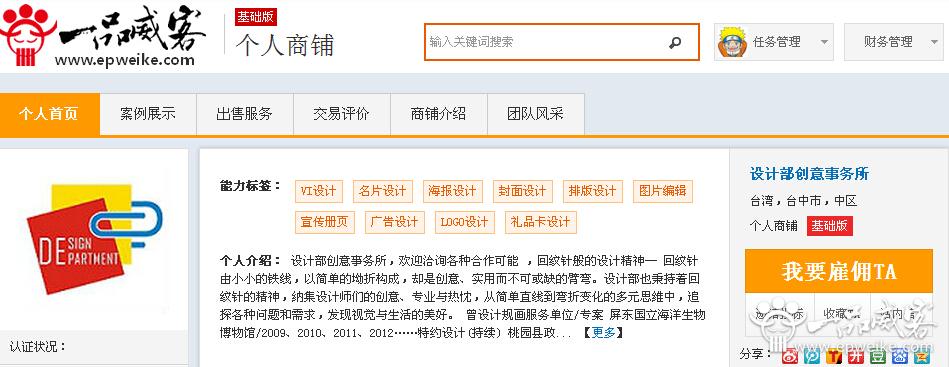Click the Design Department shop logo image
The width and height of the screenshot is (949, 367).
[94, 239]
